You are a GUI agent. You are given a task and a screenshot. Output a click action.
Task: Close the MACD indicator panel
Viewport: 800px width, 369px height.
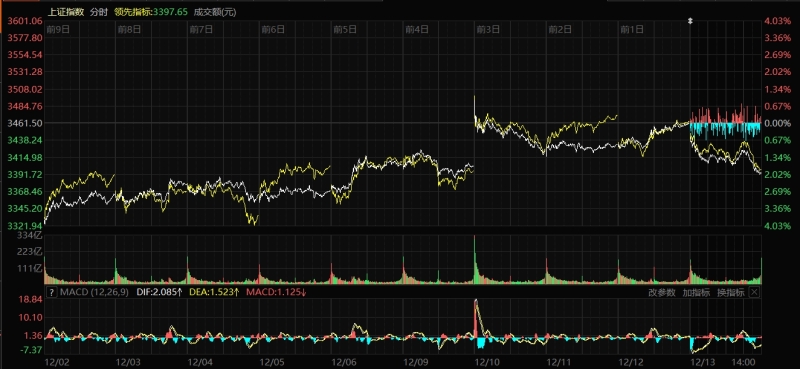(754, 292)
